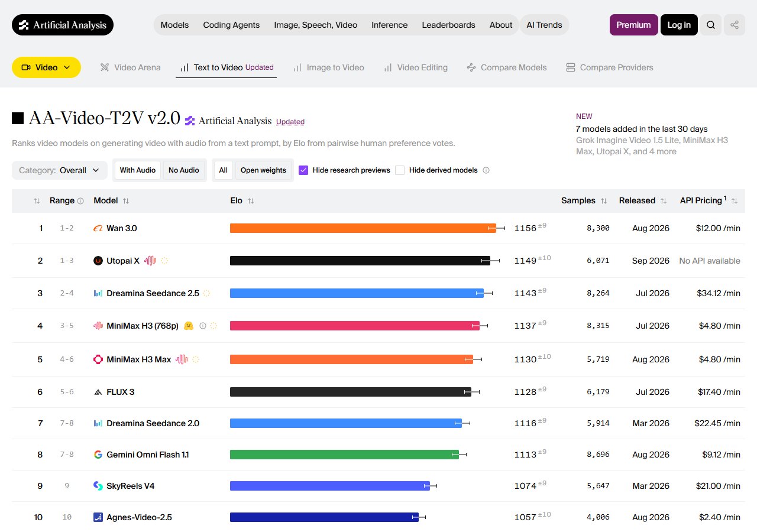Click the Artificial Analysis logo
The height and width of the screenshot is (532, 757).
pyautogui.click(x=63, y=25)
